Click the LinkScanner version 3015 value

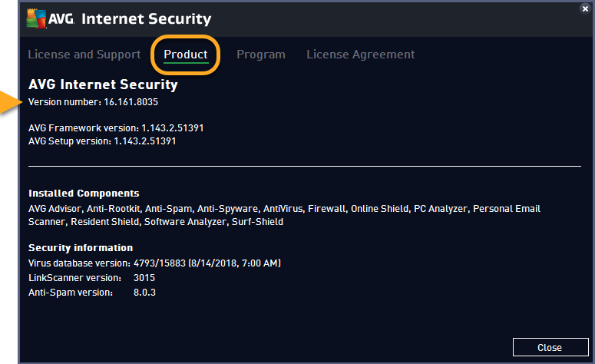(144, 278)
